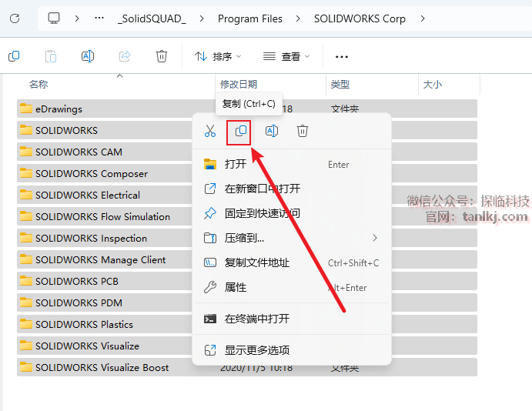The image size is (532, 411).
Task: Click the toolbar Rename icon
Action: click(88, 56)
